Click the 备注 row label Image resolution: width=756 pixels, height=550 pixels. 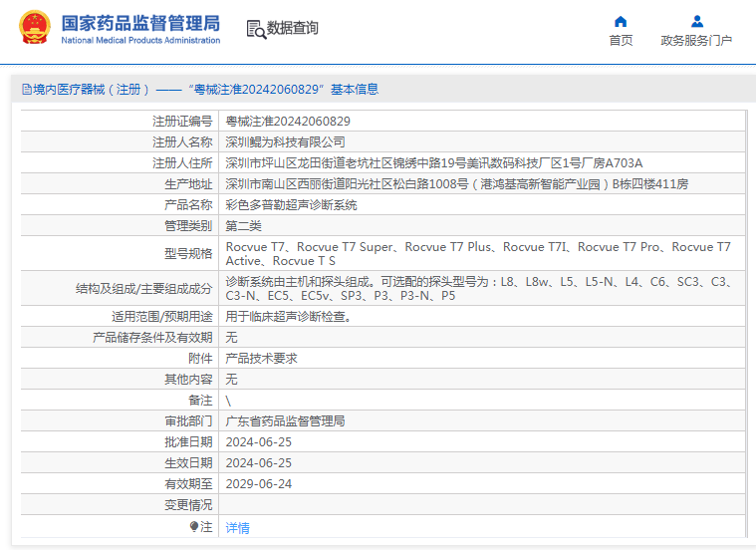(x=200, y=400)
